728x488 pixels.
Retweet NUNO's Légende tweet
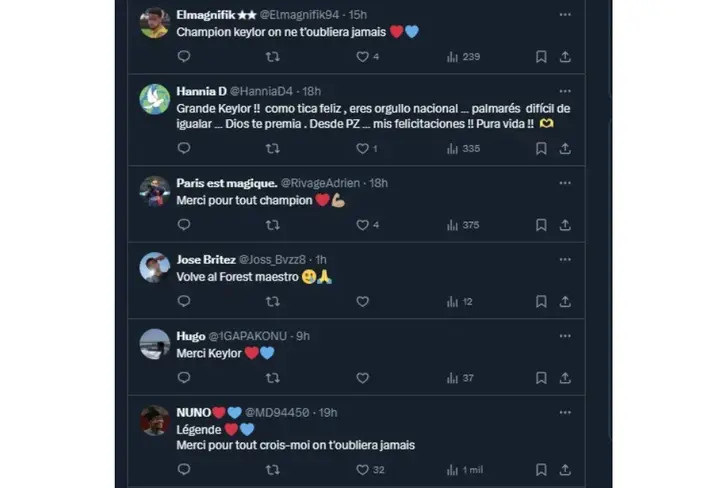pyautogui.click(x=272, y=469)
